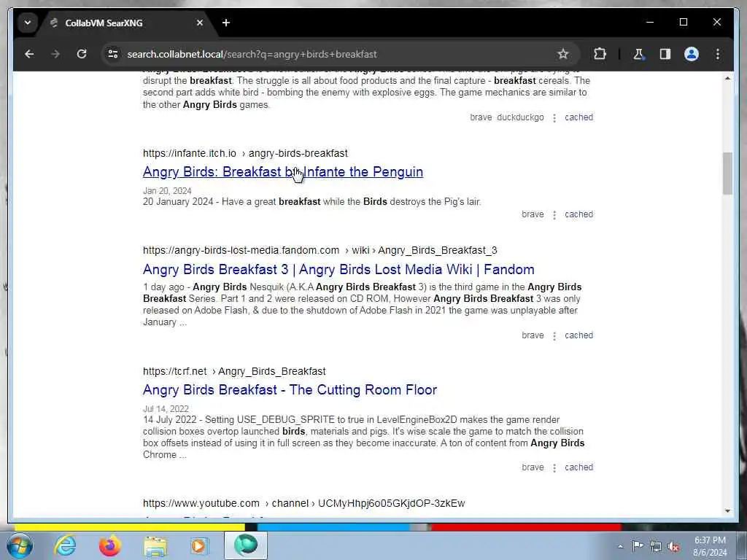Viewport: 747px width, 560px height.
Task: Open Angry Birds Breakfast Cutting Room Floor link
Action: (290, 390)
